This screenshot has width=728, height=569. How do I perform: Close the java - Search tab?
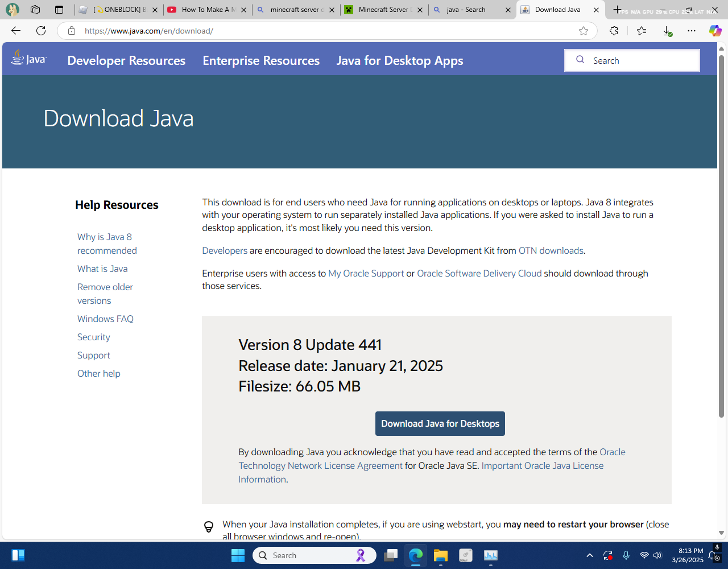coord(508,10)
